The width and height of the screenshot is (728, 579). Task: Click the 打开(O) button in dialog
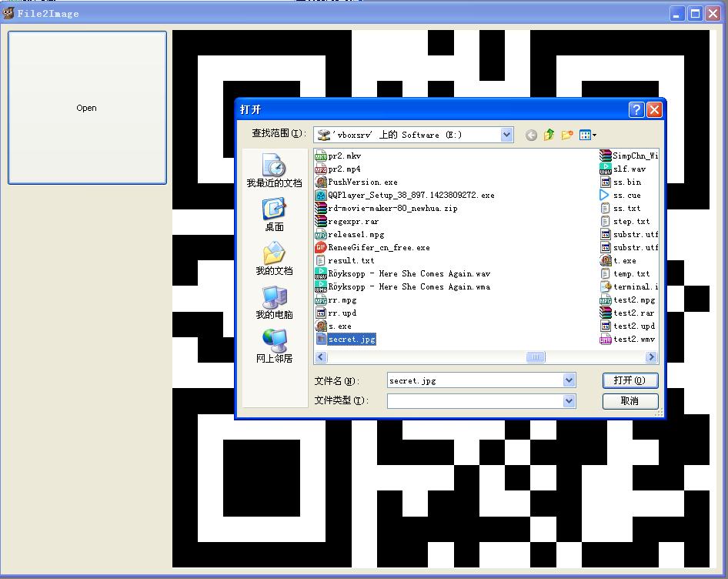630,380
